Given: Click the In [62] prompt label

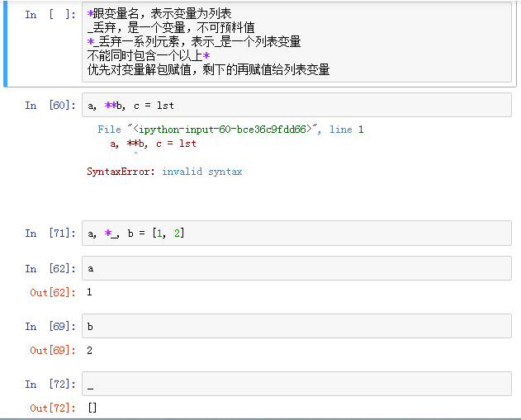Looking at the screenshot, I should point(50,268).
